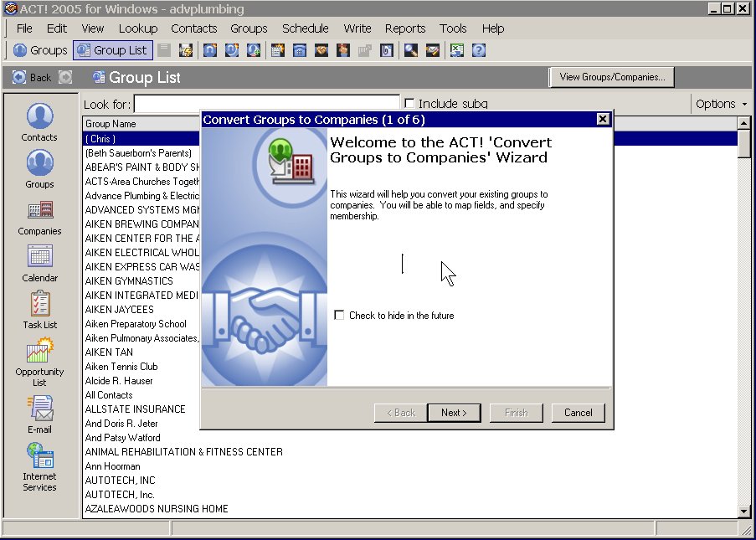
Task: Select ANIMAL REHABILITATION & FITNESS CENTER group
Action: coord(183,452)
